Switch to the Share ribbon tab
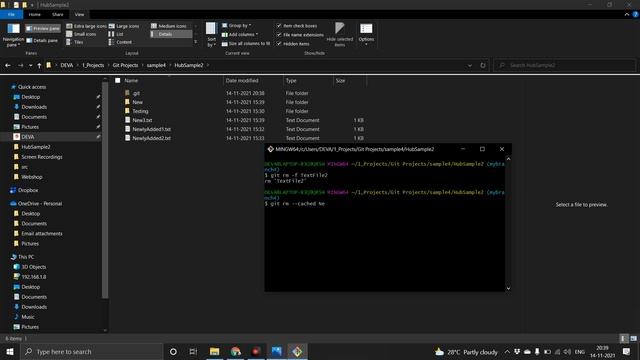The image size is (640, 360). click(x=58, y=14)
